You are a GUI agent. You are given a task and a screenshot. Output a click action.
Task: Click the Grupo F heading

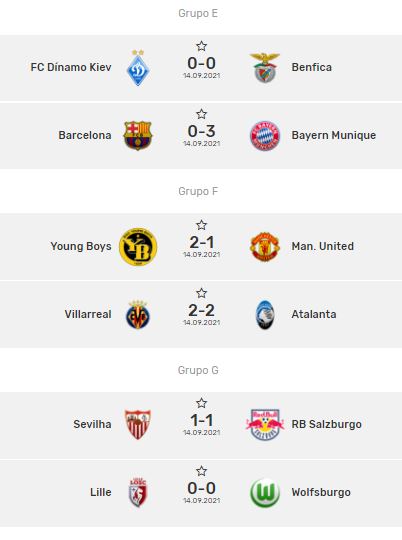pos(198,191)
